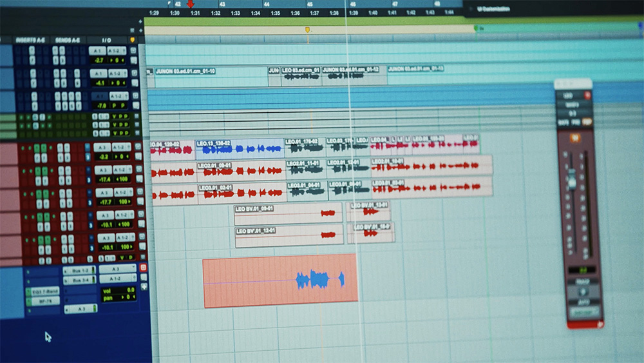The width and height of the screenshot is (644, 363).
Task: Toggle green insert slot on first red track
Action: tap(37, 148)
